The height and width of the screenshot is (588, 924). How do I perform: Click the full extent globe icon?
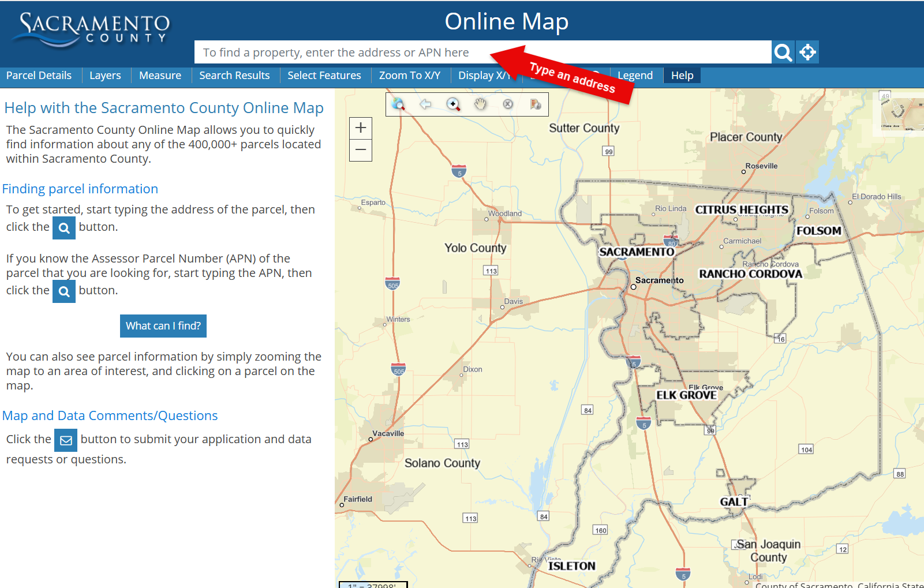point(398,104)
